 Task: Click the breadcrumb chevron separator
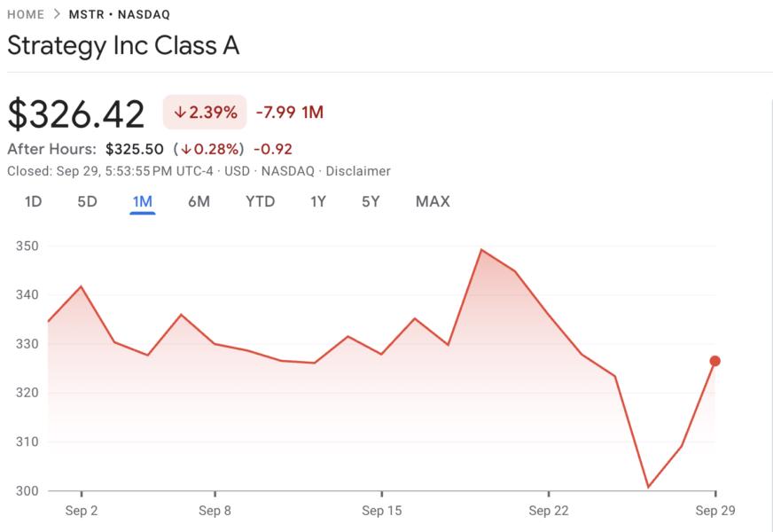tap(56, 15)
